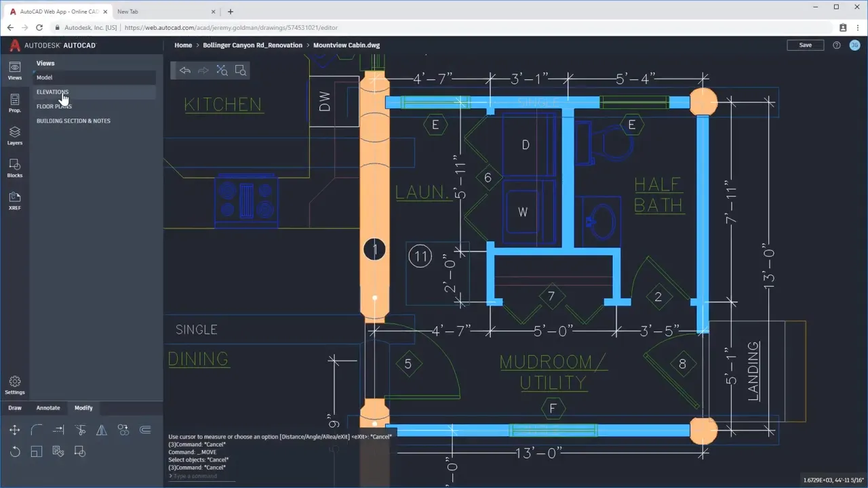
Task: Click the Zoom Extents icon
Action: tap(222, 70)
